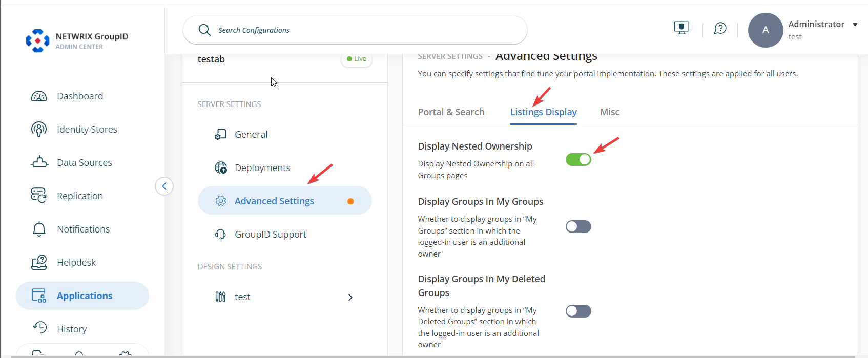Expand the test design settings chevron

(350, 297)
